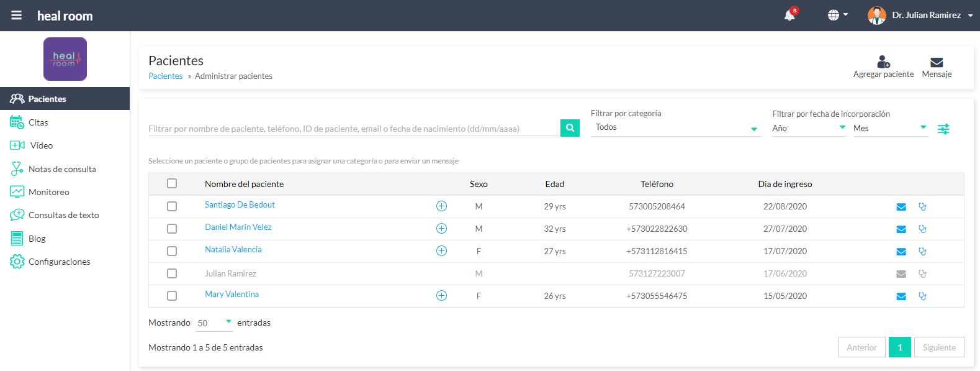Image resolution: width=980 pixels, height=371 pixels.
Task: Open the Año dropdown filter
Action: 809,128
